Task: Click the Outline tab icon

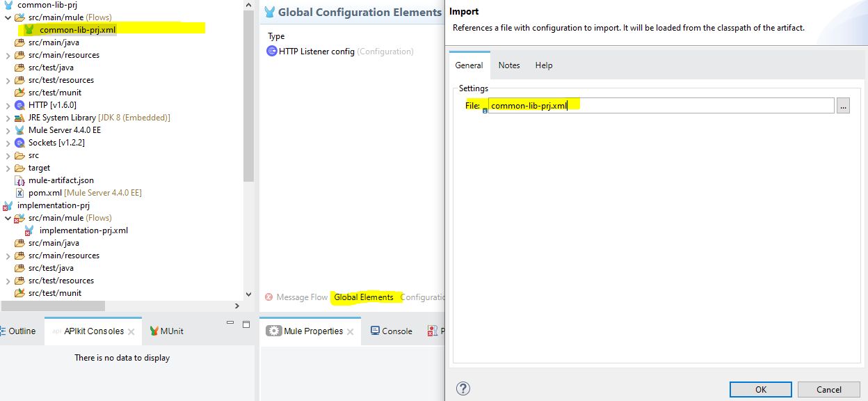Action: 3,331
